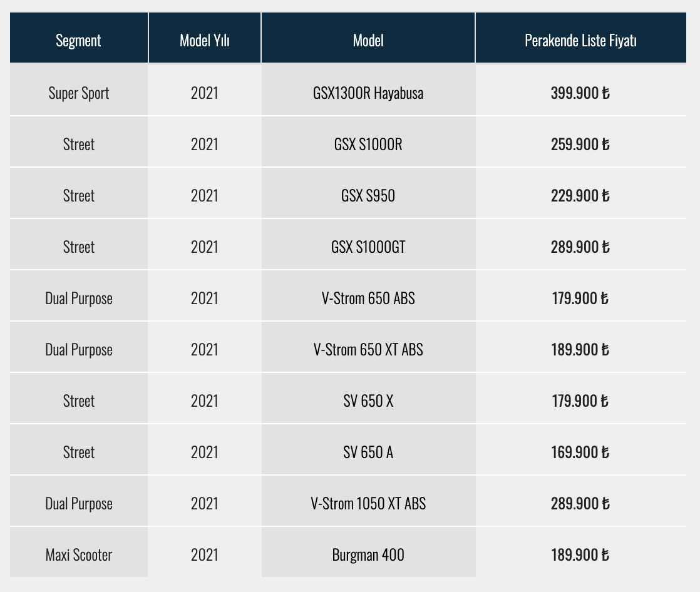This screenshot has height=592, width=700.
Task: Click the GSX S950 model name
Action: tap(368, 196)
